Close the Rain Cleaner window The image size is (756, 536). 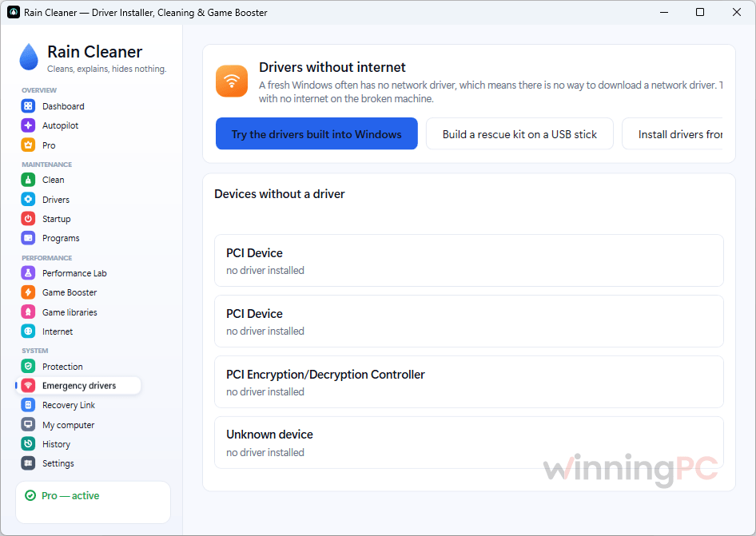point(737,12)
